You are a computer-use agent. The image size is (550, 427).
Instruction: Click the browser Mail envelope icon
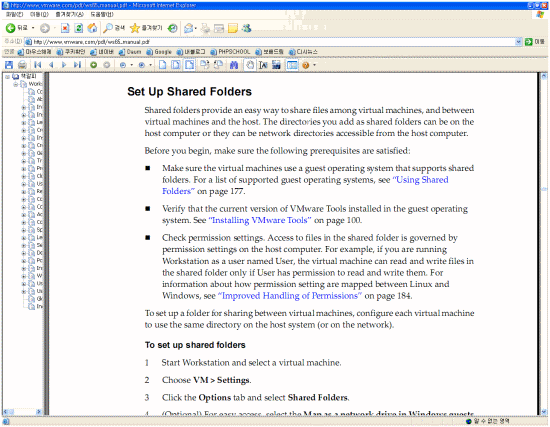188,28
